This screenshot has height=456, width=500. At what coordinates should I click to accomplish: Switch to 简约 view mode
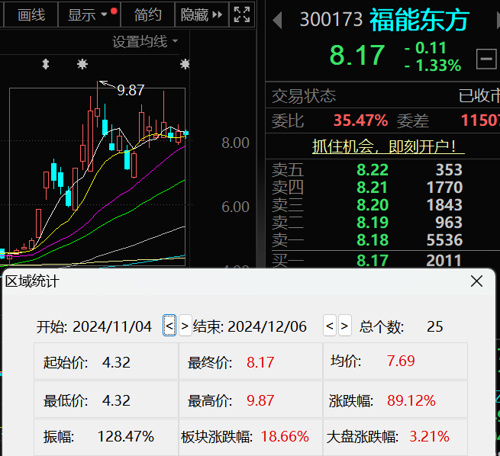(148, 15)
